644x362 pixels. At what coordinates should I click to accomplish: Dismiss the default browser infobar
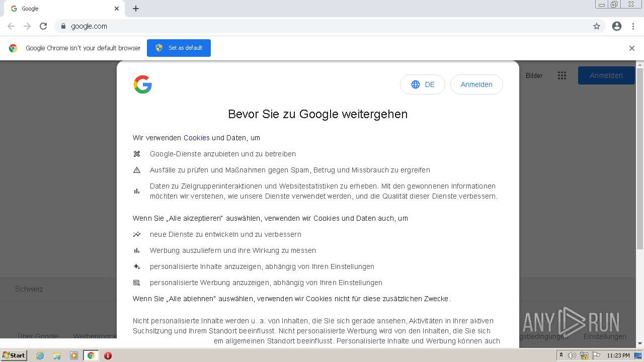632,48
